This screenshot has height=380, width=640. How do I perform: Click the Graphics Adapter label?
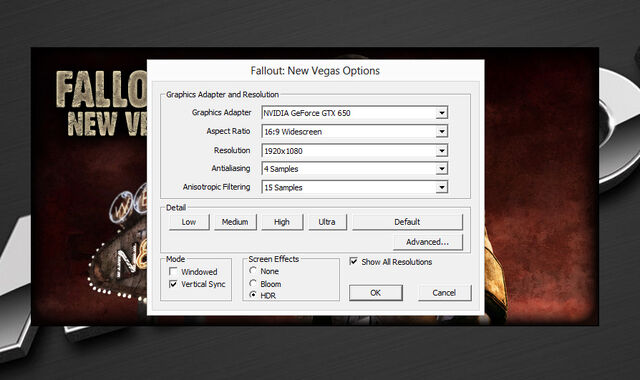click(222, 113)
